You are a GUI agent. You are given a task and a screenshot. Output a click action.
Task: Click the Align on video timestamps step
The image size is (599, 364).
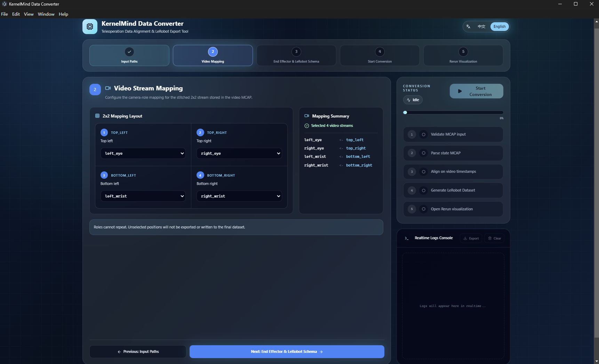[453, 172]
